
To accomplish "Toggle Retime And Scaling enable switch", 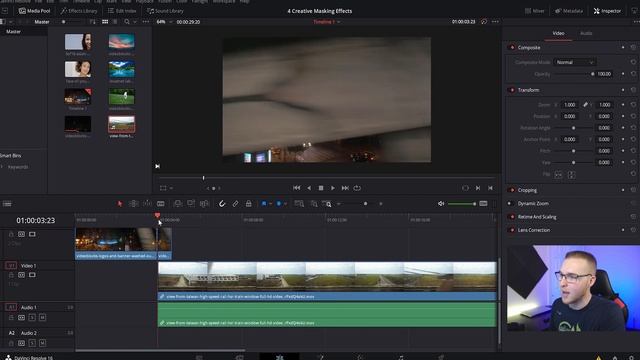I will 512,217.
